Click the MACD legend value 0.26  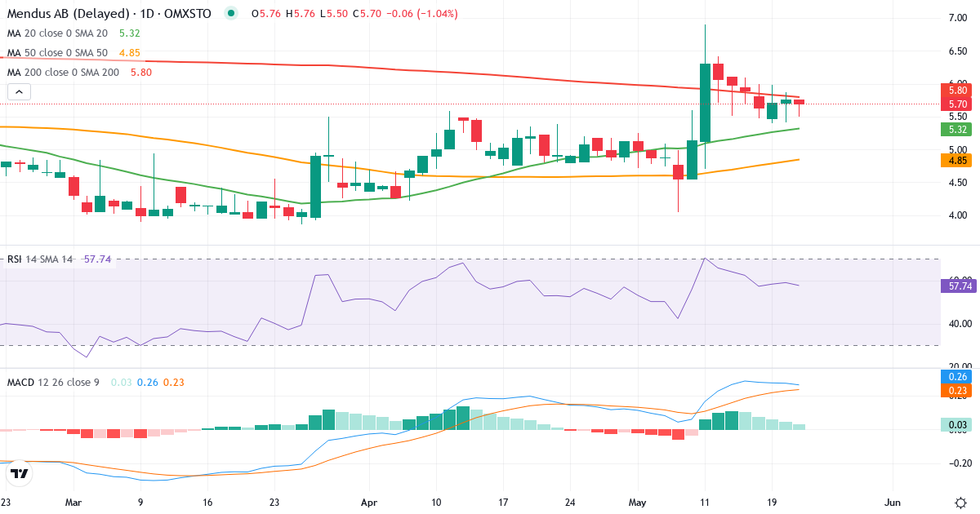click(148, 382)
